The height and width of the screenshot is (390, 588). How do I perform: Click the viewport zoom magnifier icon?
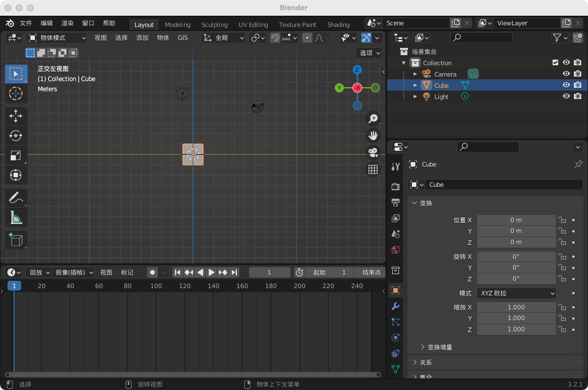[372, 119]
